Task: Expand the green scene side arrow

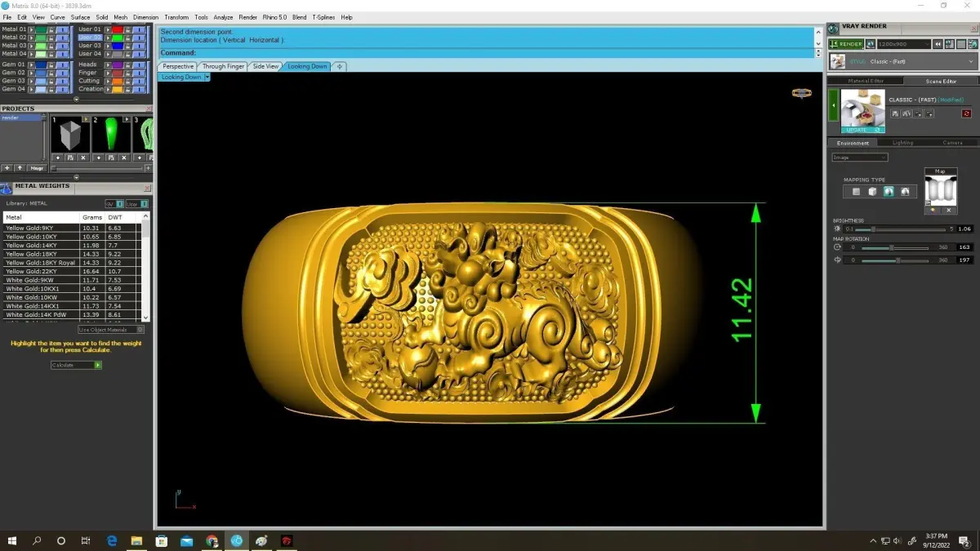Action: click(x=834, y=105)
